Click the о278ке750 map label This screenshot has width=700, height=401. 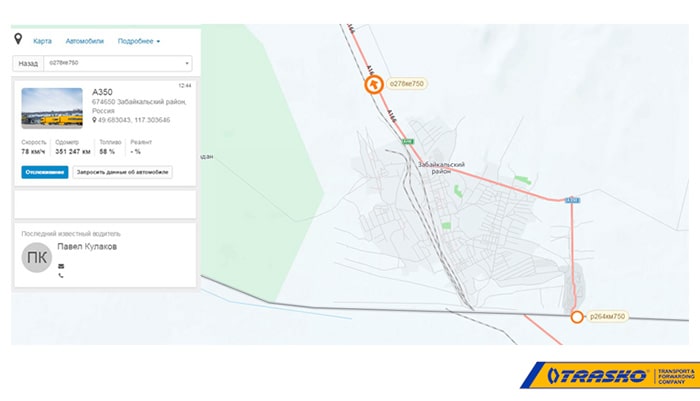tap(407, 84)
